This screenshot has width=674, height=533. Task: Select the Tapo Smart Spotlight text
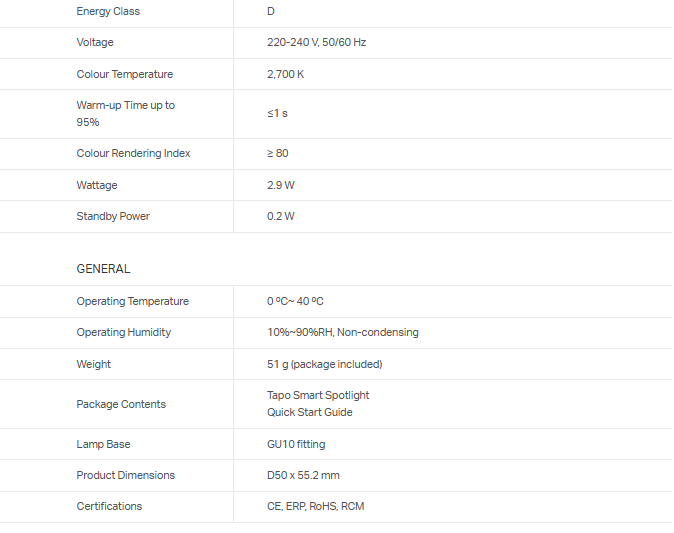[318, 396]
